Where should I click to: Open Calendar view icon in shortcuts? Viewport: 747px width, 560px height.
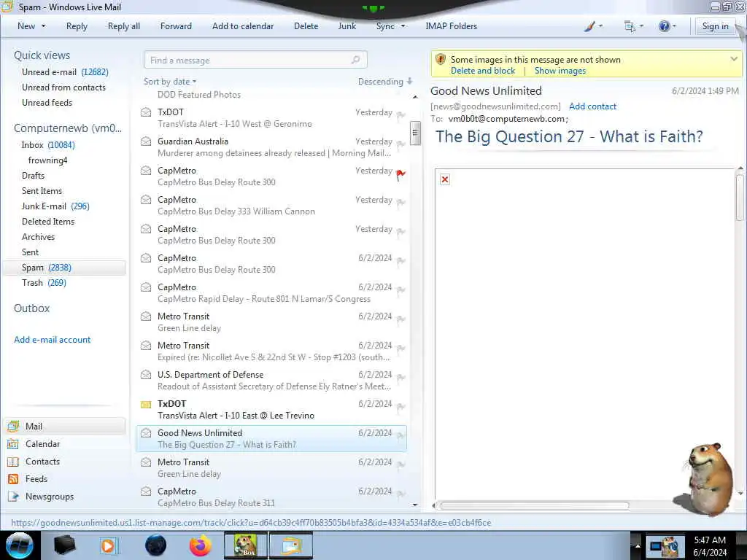(13, 444)
